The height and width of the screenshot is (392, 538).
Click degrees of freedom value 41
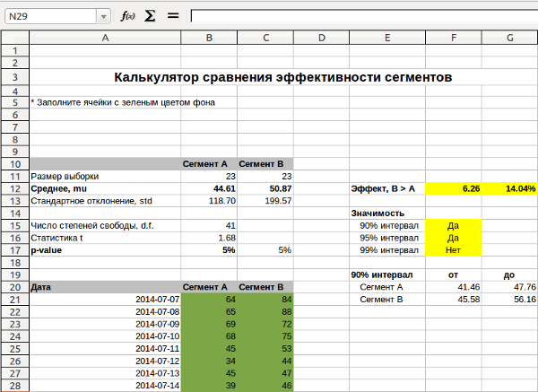click(x=230, y=226)
